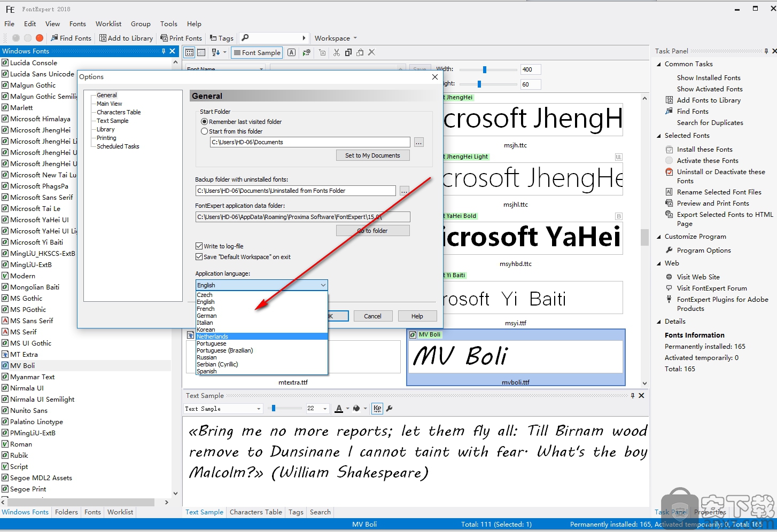Choose German in language list

click(x=262, y=316)
